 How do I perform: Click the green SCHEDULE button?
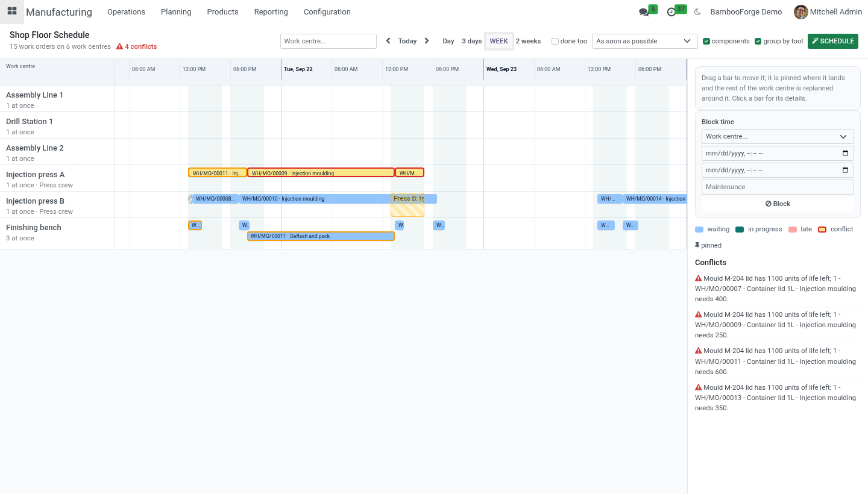(x=833, y=41)
